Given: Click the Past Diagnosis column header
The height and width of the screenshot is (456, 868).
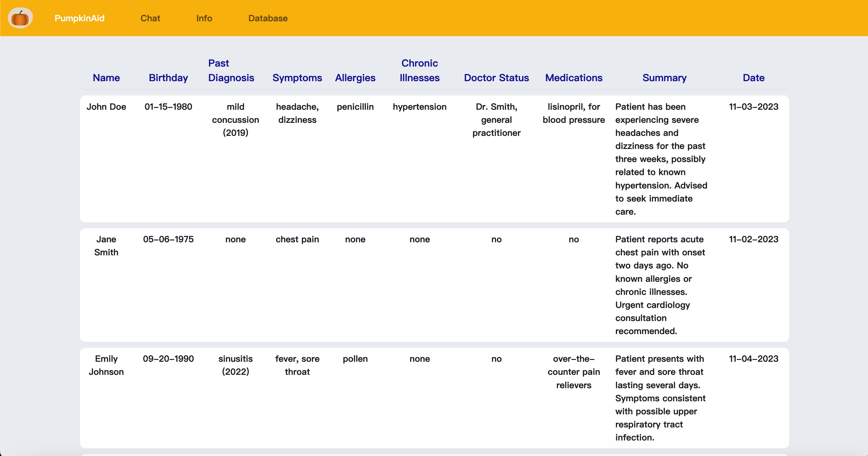Looking at the screenshot, I should click(x=231, y=71).
